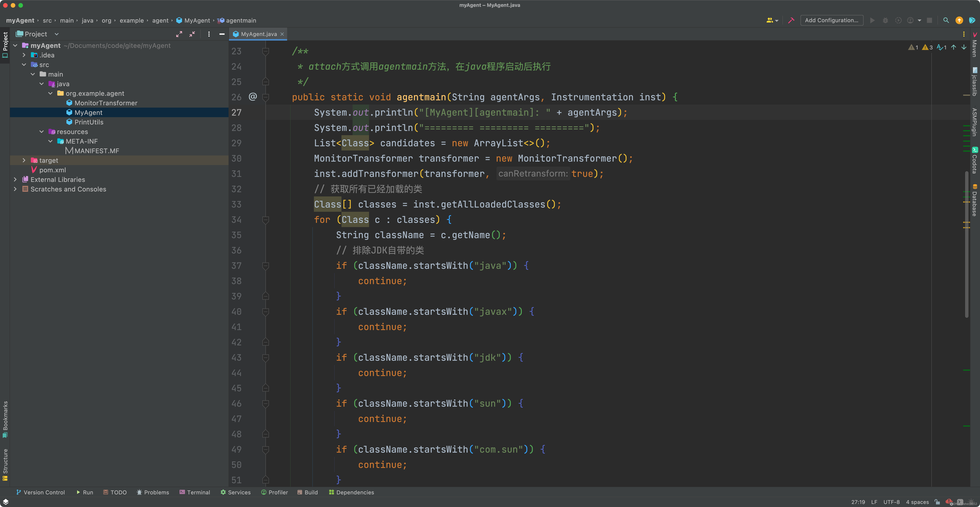Viewport: 980px width, 507px height.
Task: Fold the if javax block at line 40
Action: pyautogui.click(x=266, y=312)
